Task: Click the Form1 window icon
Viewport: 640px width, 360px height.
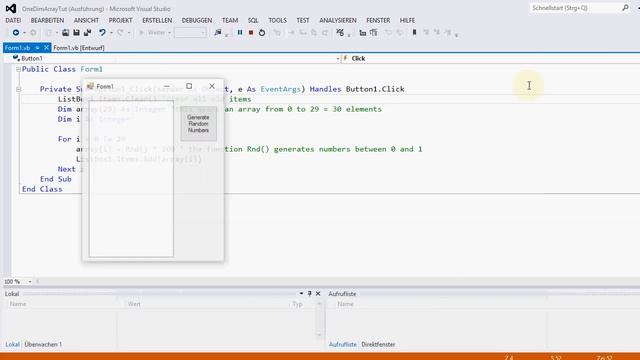Action: pos(91,86)
